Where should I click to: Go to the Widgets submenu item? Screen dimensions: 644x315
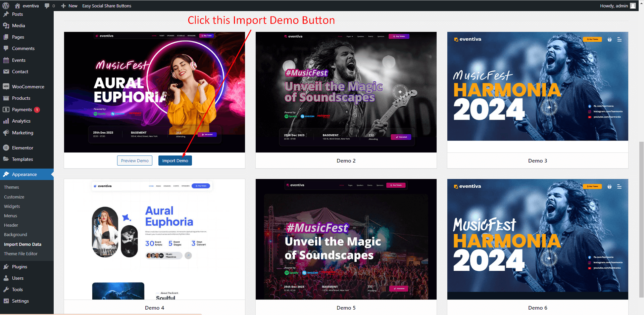[12, 206]
